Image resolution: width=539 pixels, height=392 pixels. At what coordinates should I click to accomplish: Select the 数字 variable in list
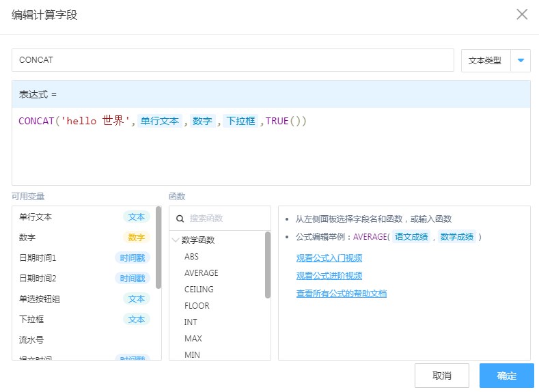tap(27, 238)
